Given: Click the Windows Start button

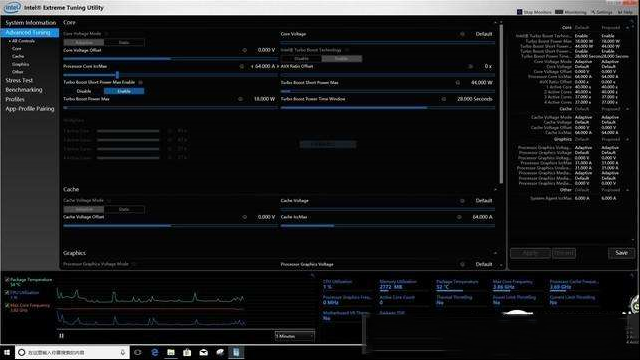Looking at the screenshot, I should [x=7, y=352].
